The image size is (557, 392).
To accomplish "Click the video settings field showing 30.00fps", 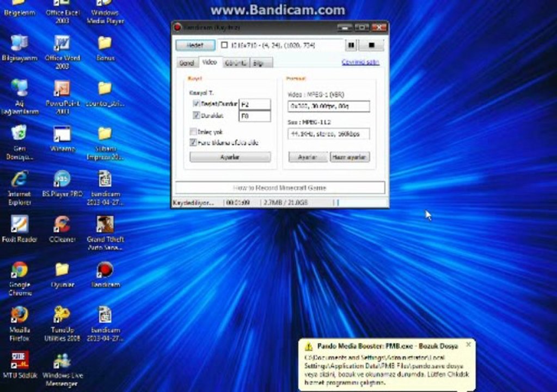I will point(328,106).
